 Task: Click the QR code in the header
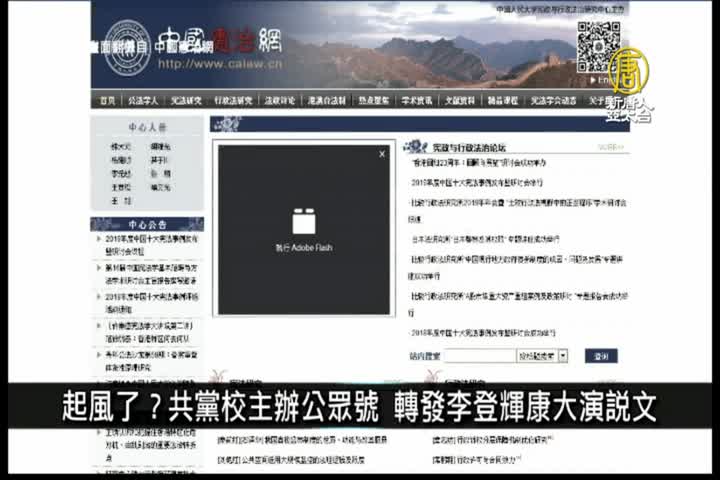[598, 46]
